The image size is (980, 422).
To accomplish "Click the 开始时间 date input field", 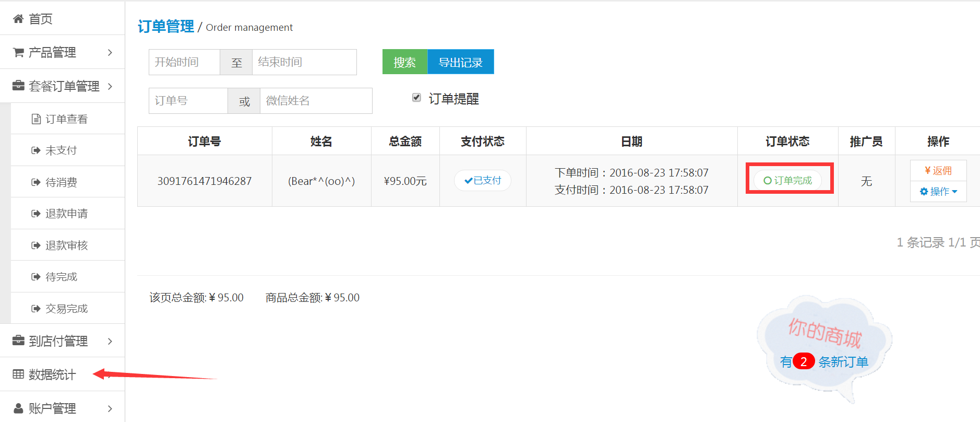I will pos(184,62).
